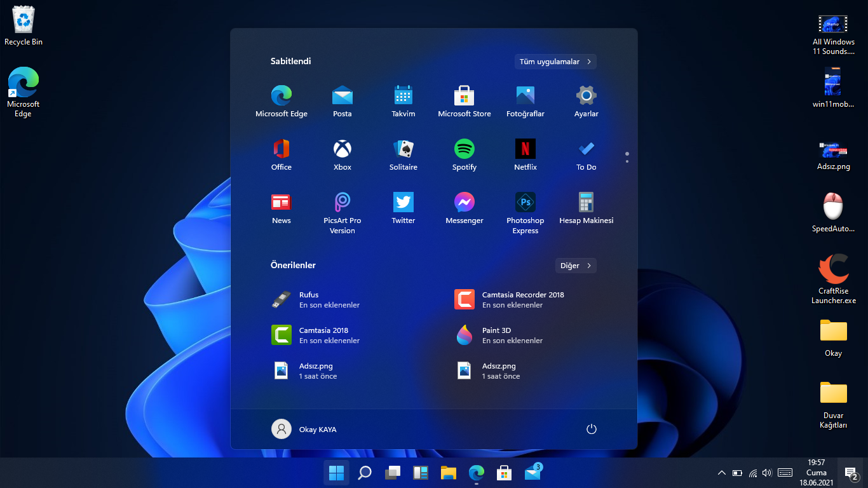Launch Messenger from pinned apps
868x488 pixels.
[465, 208]
